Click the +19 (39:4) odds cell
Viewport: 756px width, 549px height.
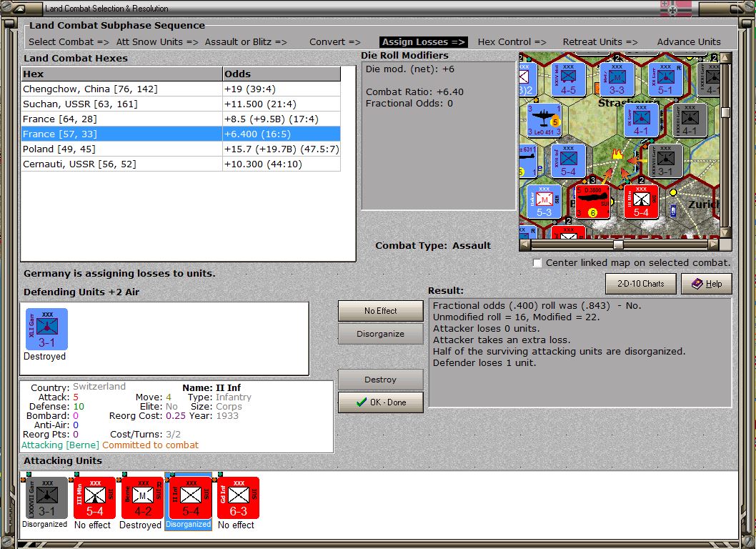tap(282, 89)
